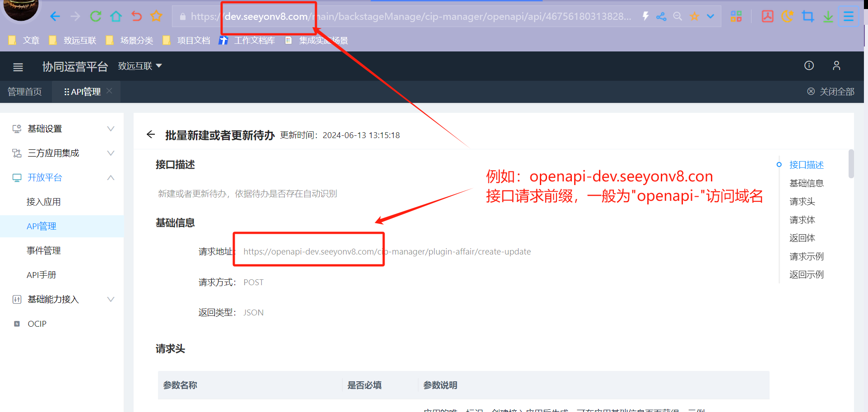Click the red PDF tool icon
Image resolution: width=868 pixels, height=412 pixels.
coord(767,17)
